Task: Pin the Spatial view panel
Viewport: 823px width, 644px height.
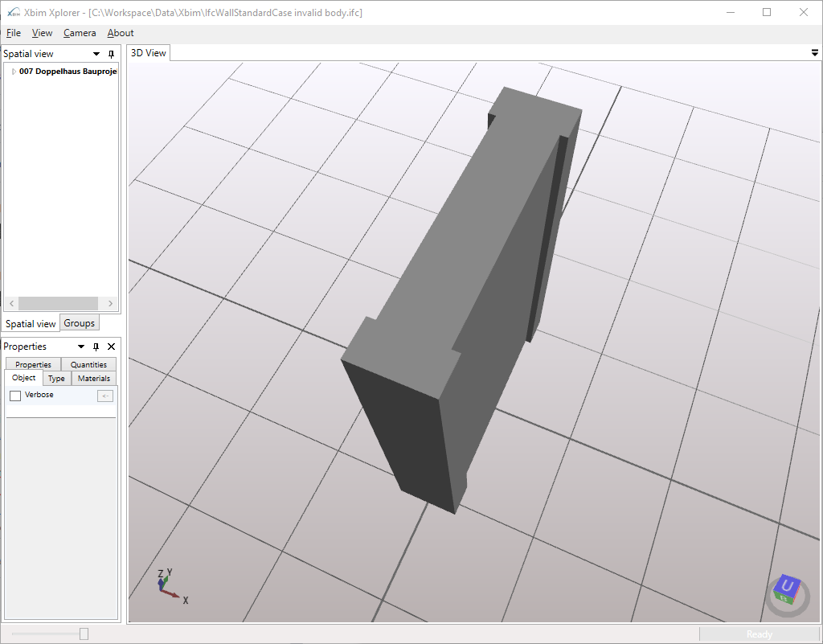Action: (111, 53)
